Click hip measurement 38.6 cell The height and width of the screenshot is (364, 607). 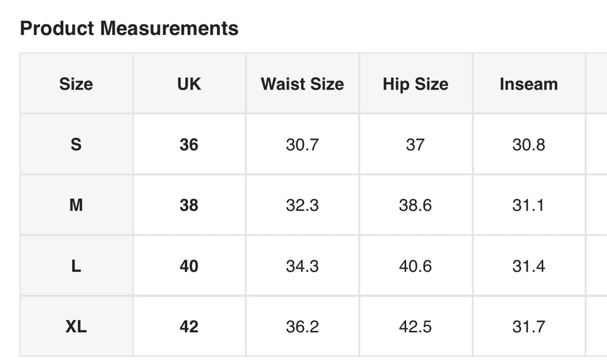pyautogui.click(x=416, y=205)
